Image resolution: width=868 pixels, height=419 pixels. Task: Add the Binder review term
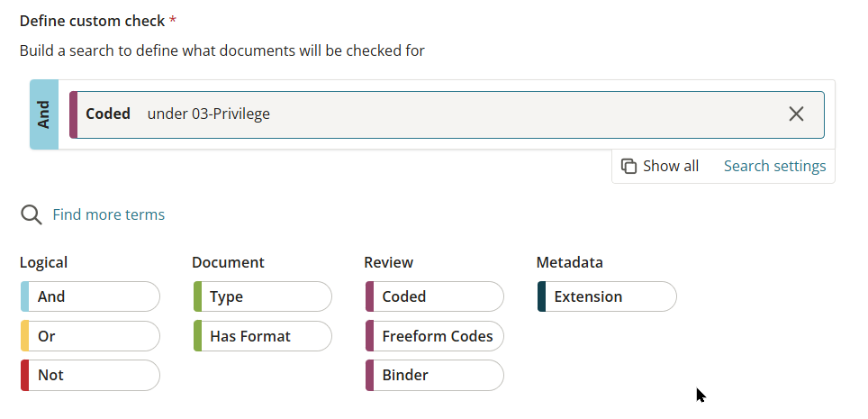(435, 375)
